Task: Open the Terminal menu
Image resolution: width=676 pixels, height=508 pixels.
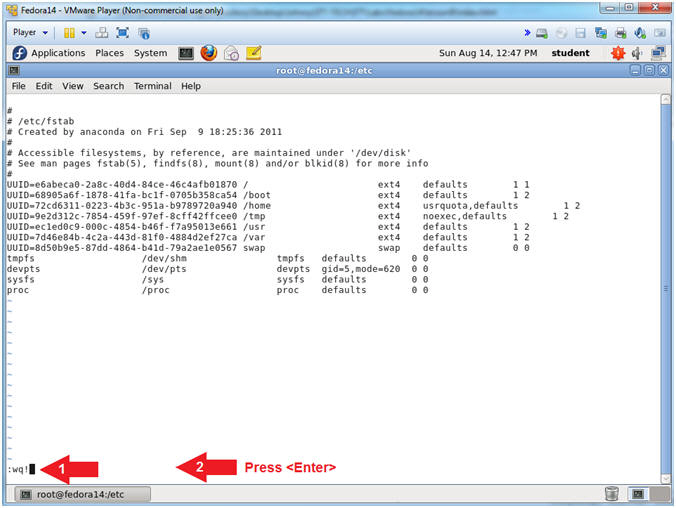Action: 153,86
